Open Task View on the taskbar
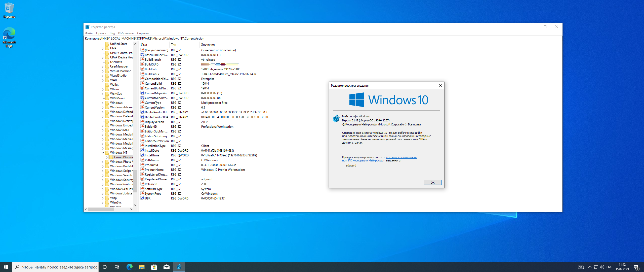Viewport: 644px width, 272px height. coord(117,267)
